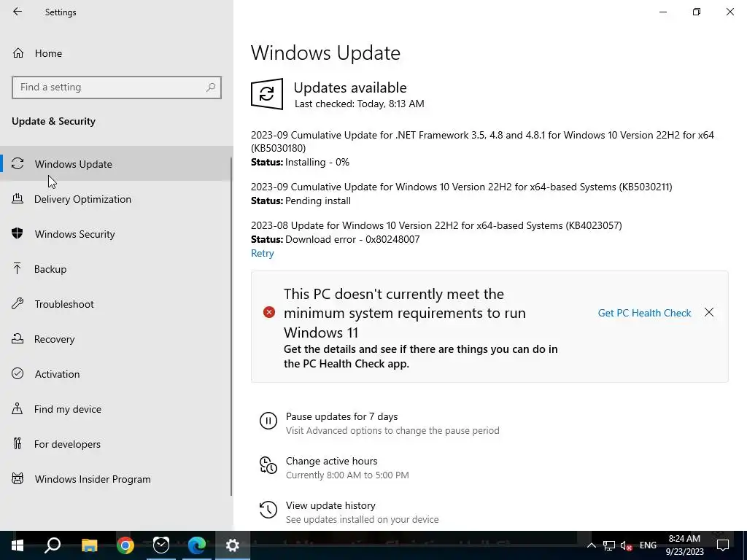747x560 pixels.
Task: Click the pause icon next to Pause updates
Action: coord(268,421)
